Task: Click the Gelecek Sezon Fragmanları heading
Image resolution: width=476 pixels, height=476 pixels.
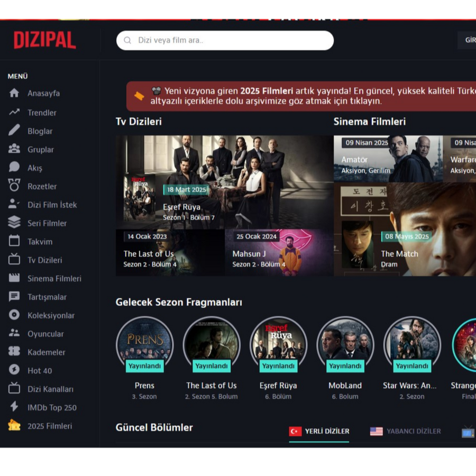Action: coord(179,302)
